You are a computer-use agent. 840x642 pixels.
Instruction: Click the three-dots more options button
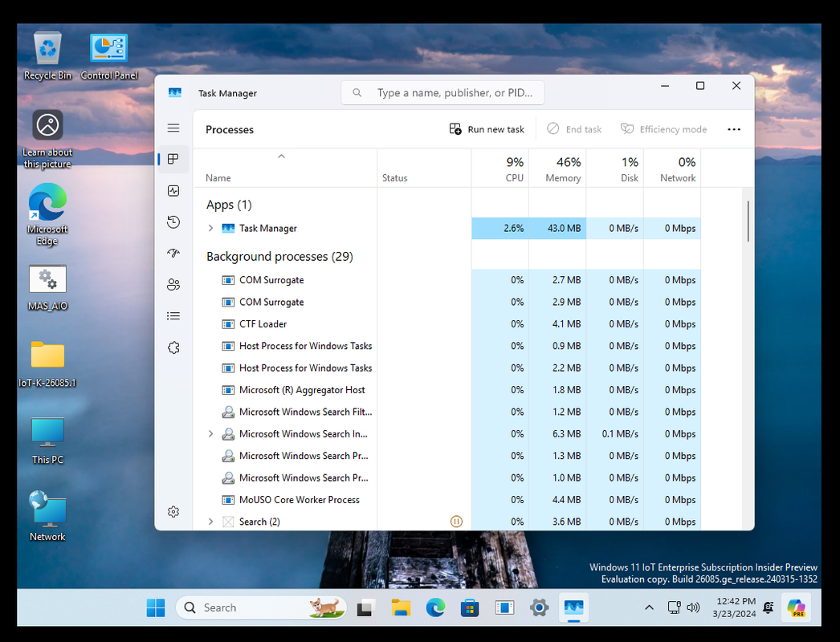[734, 129]
